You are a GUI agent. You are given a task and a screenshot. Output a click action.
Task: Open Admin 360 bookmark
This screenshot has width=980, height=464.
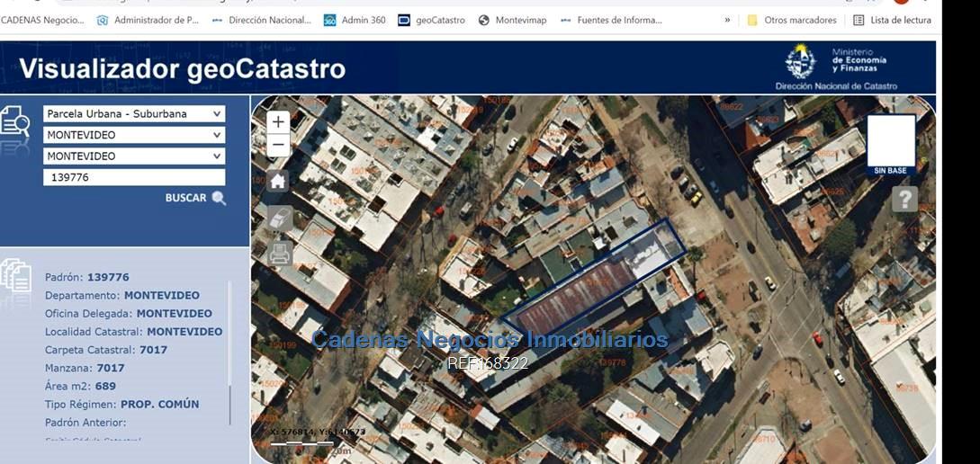point(355,20)
